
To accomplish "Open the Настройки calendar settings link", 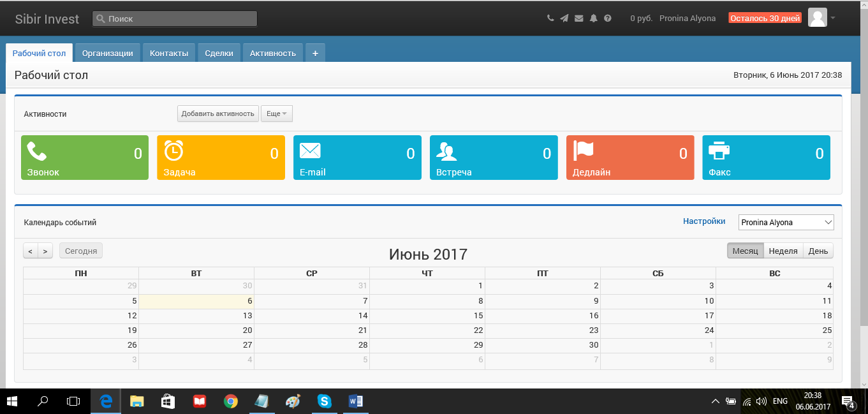I will tap(704, 221).
